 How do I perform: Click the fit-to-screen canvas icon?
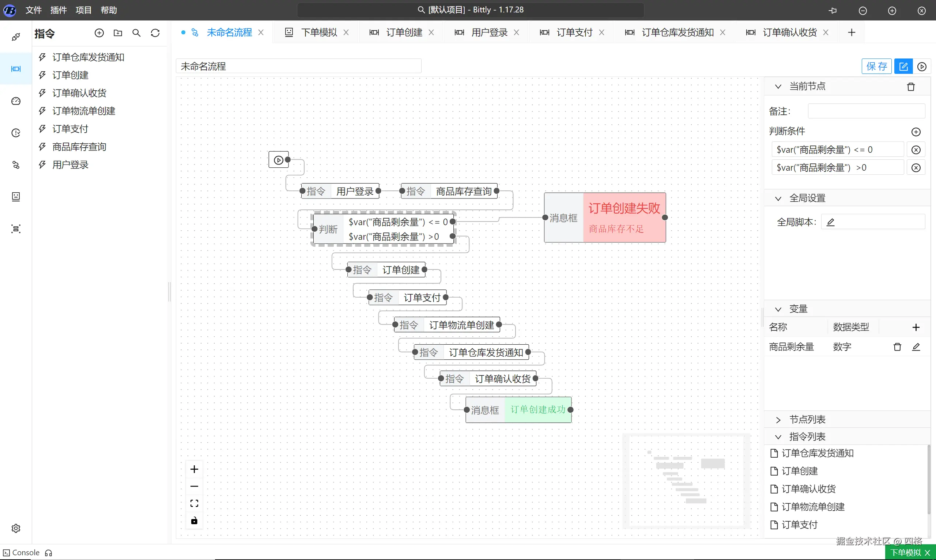click(194, 503)
